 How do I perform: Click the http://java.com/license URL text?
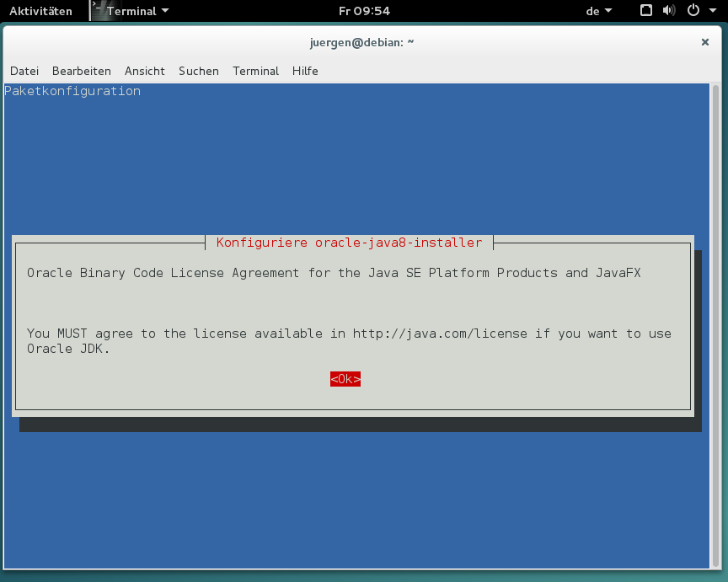pyautogui.click(x=440, y=334)
